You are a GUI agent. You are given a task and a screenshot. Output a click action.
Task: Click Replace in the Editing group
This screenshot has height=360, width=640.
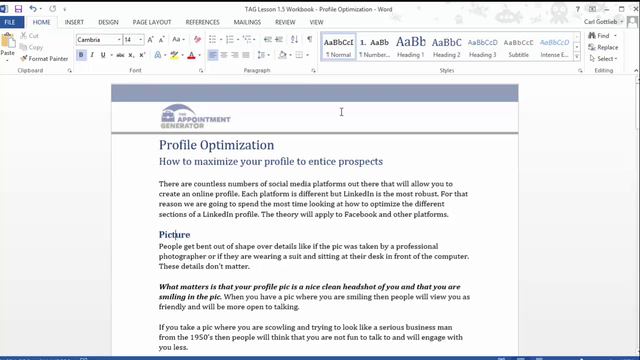point(603,47)
